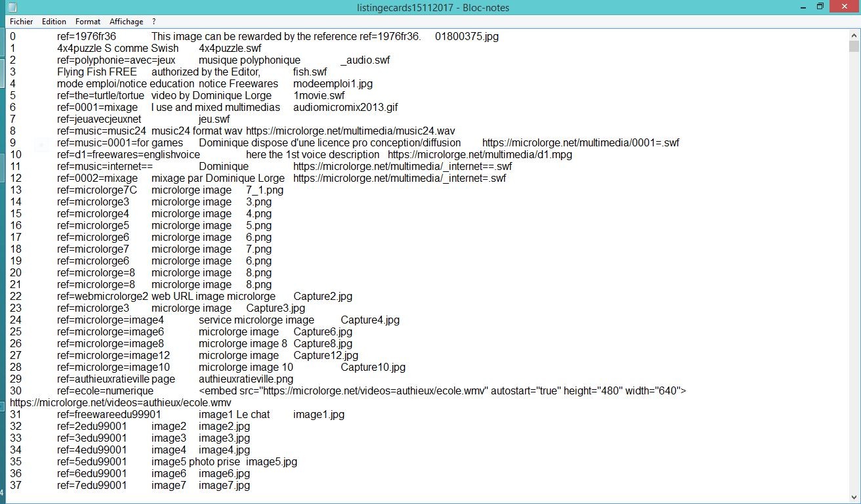Place the cursor on 'musique polyphonique'

click(x=249, y=60)
